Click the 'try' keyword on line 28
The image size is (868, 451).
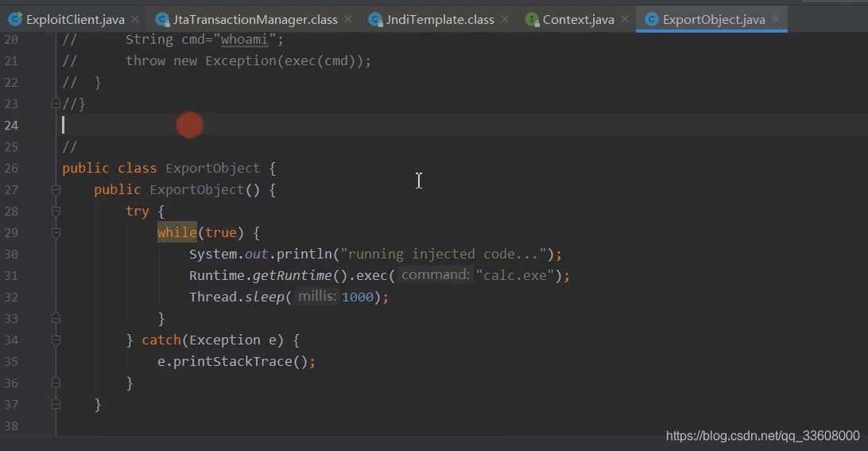(x=137, y=211)
